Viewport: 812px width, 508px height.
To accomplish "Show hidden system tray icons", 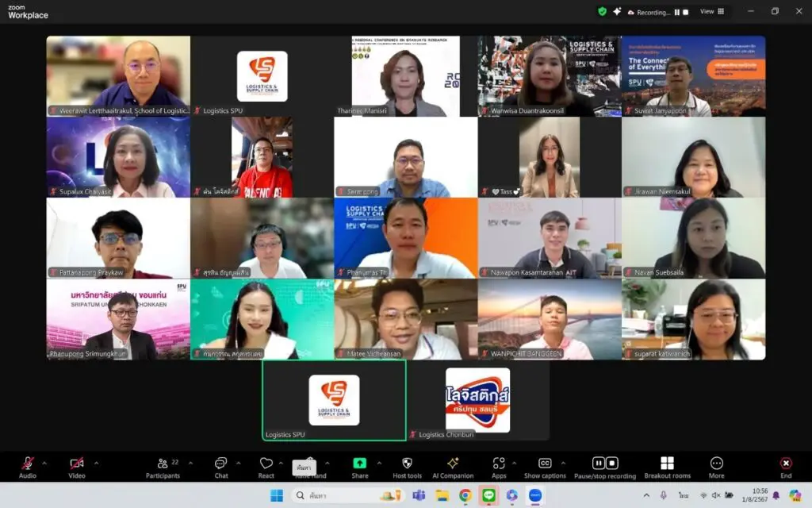I will pos(646,495).
